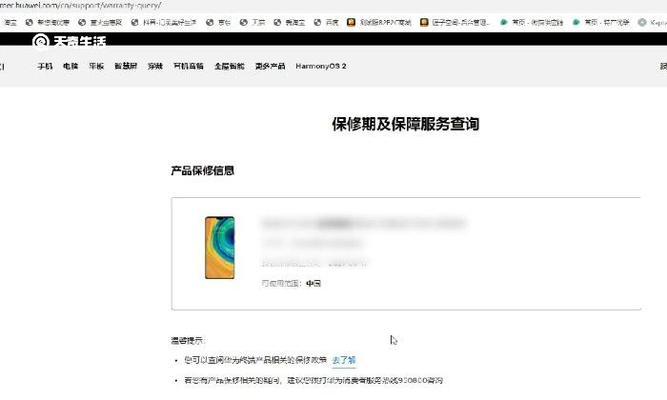Open the 穿戴 navigation menu
Image resolution: width=667 pixels, height=400 pixels.
[155, 66]
